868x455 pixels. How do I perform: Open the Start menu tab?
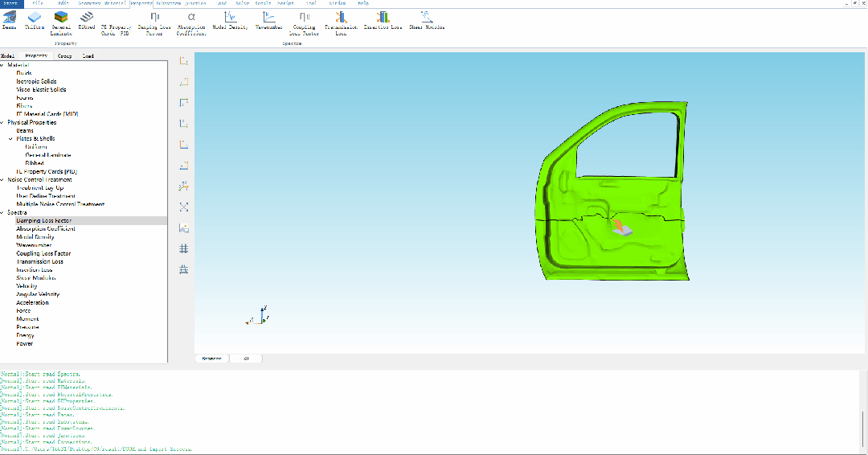tap(11, 3)
